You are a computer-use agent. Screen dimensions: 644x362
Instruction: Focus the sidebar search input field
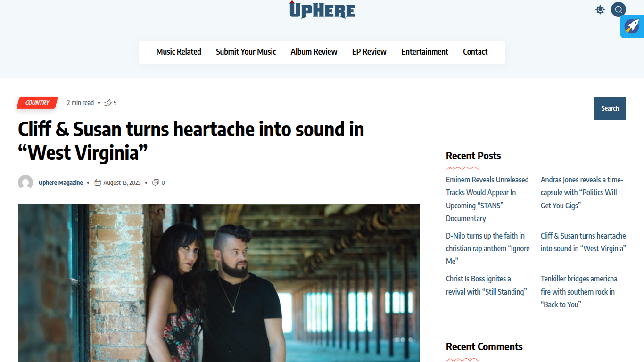coord(520,108)
